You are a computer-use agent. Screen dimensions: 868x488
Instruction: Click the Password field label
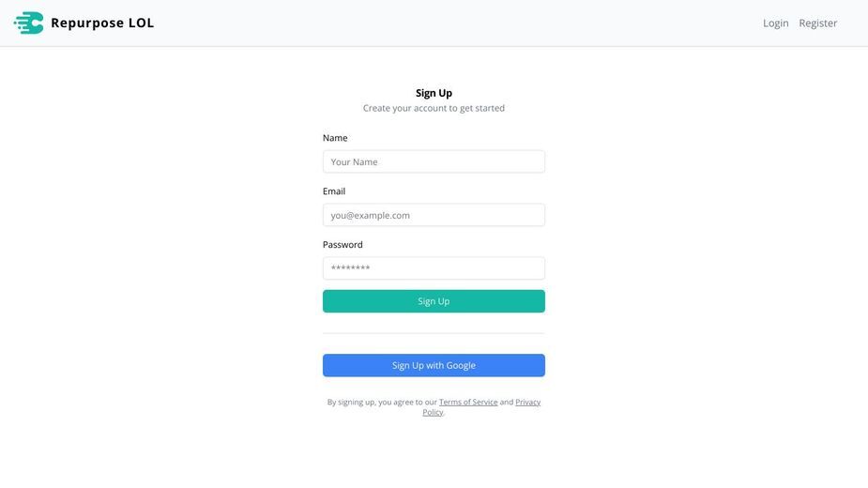pos(343,244)
